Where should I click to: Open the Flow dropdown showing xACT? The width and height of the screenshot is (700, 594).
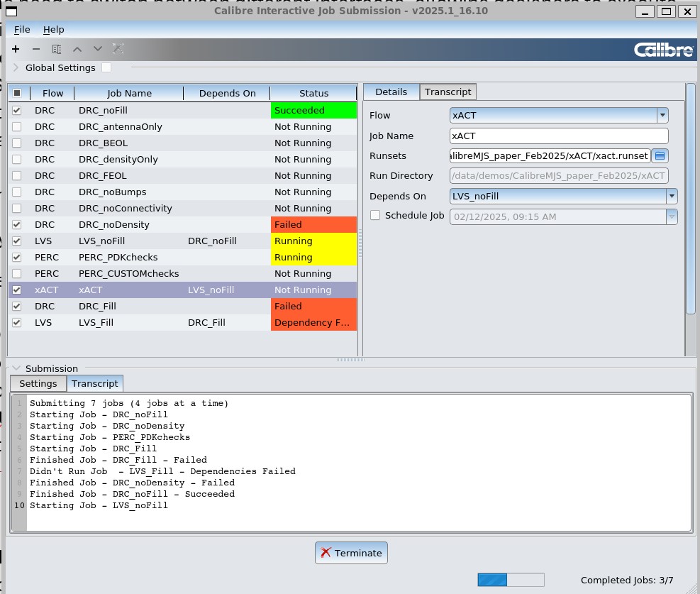pyautogui.click(x=559, y=115)
